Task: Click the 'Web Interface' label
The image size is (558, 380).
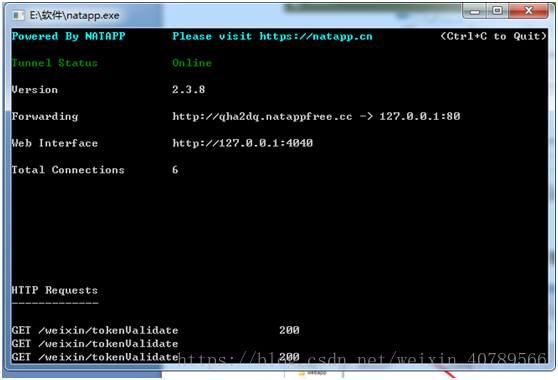Action: coord(54,143)
